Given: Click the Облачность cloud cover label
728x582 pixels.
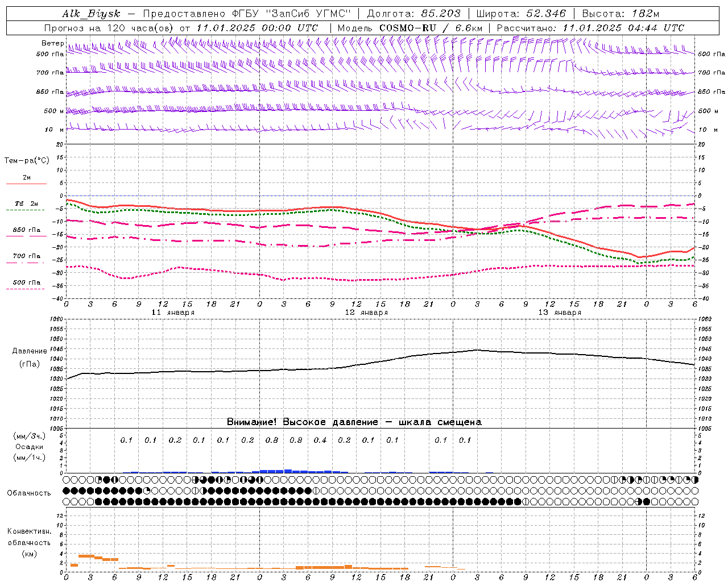Looking at the screenshot, I should (x=29, y=493).
